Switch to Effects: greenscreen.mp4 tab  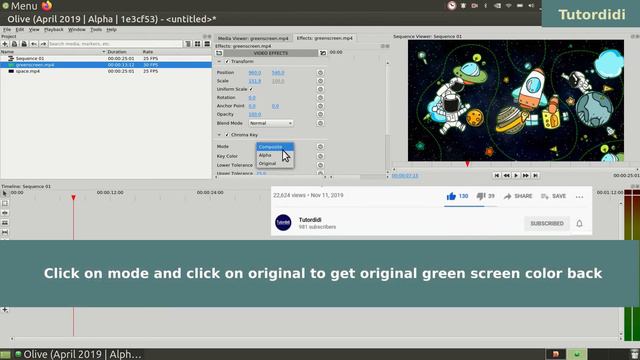[324, 38]
